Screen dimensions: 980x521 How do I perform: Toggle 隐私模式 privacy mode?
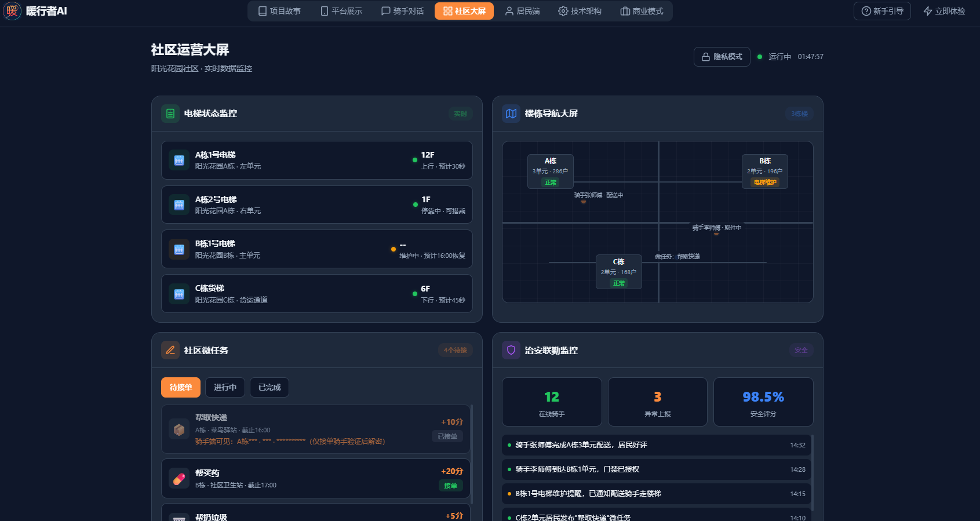(x=722, y=57)
